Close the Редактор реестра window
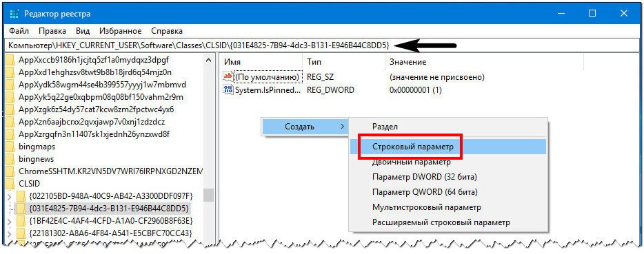 tap(623, 14)
